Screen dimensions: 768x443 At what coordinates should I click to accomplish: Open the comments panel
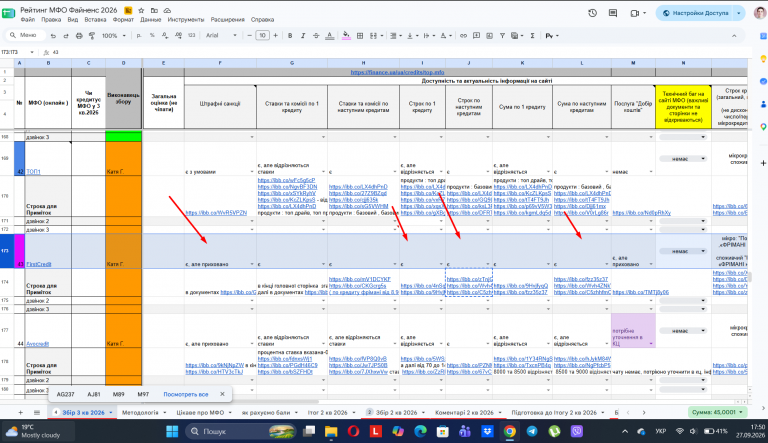pos(613,13)
